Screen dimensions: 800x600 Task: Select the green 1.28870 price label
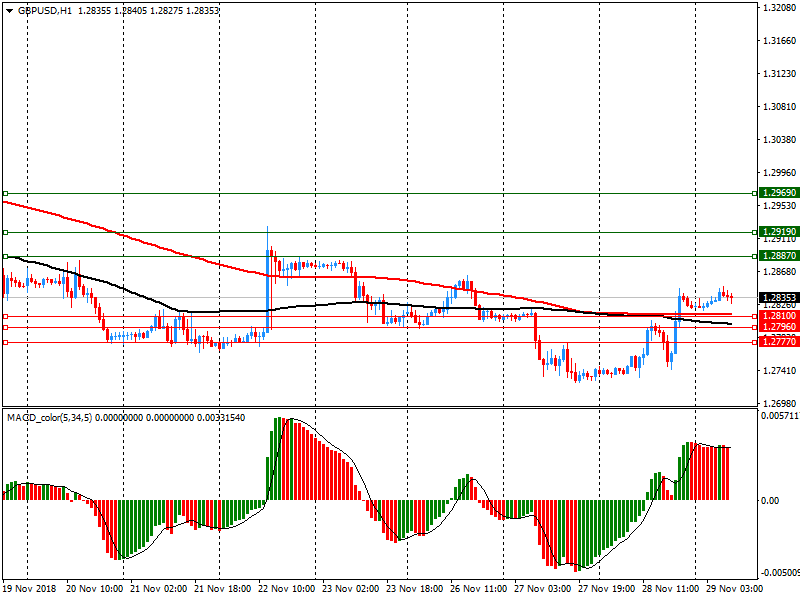[x=778, y=256]
